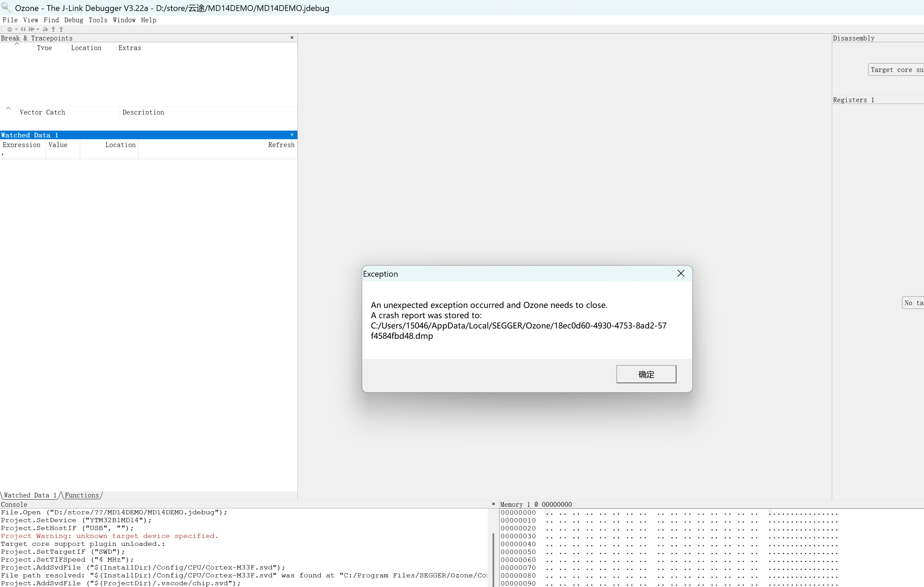The image size is (924, 587).
Task: Open the Debug menu
Action: point(74,20)
